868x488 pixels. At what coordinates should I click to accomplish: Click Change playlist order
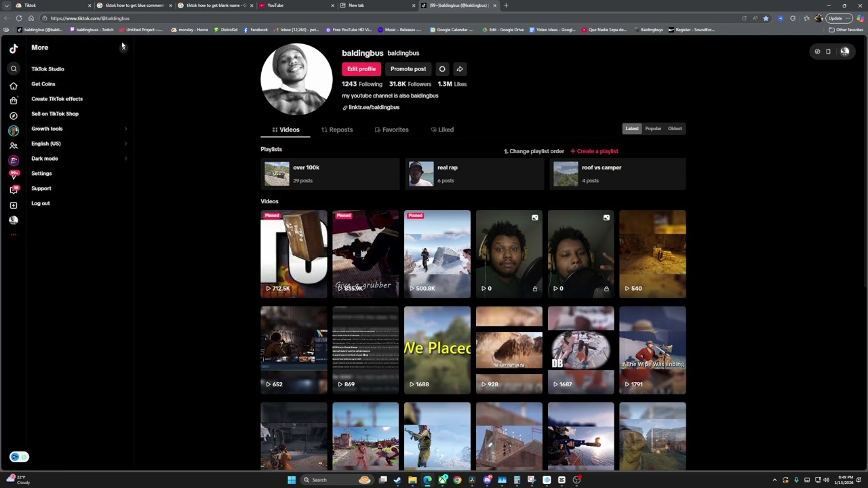point(534,152)
